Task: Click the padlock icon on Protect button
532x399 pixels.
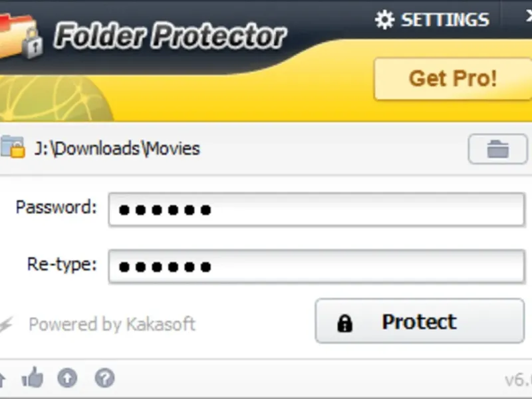Action: (x=344, y=323)
